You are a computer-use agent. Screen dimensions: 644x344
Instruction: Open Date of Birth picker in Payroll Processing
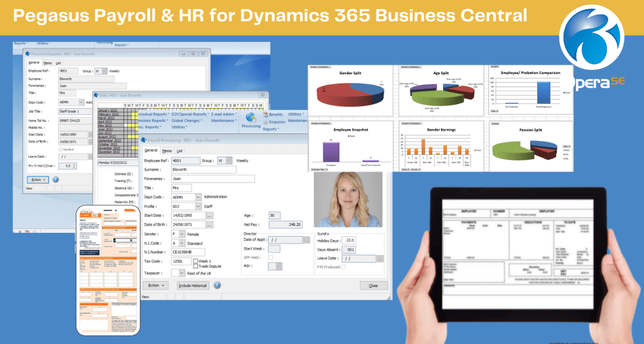[210, 225]
